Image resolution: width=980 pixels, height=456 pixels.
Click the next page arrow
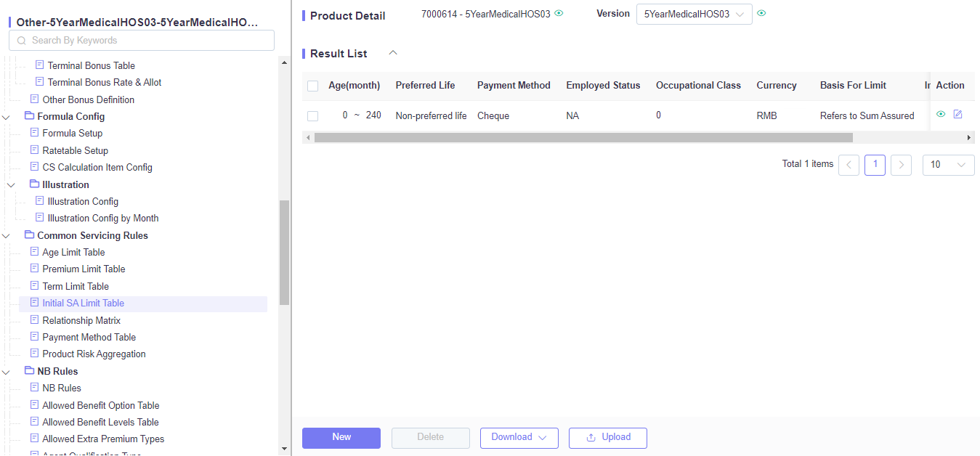[901, 165]
